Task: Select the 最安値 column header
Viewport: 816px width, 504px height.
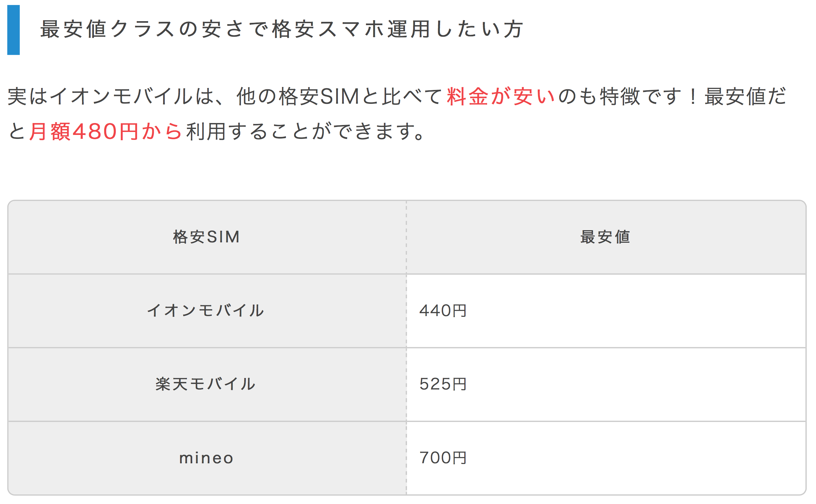Action: (x=606, y=237)
